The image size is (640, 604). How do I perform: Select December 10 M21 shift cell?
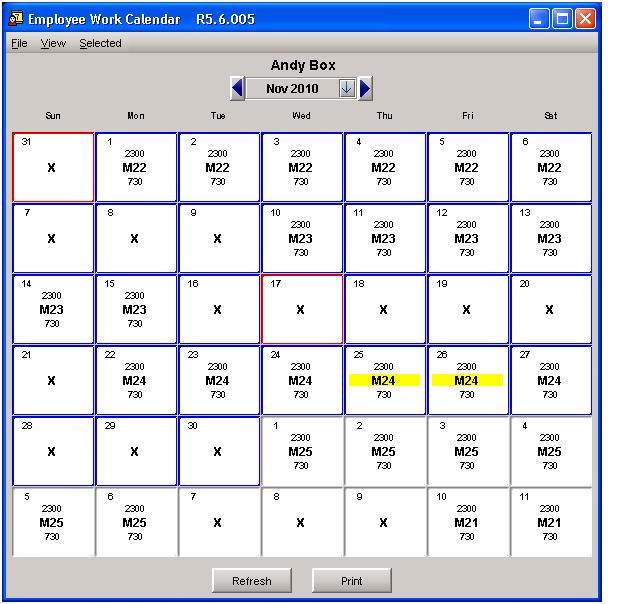[x=468, y=522]
